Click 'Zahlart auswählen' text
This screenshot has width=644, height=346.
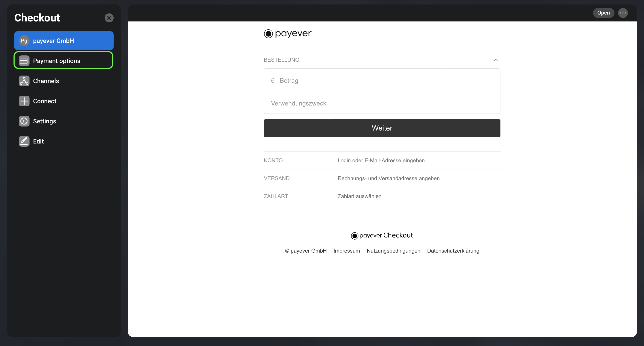point(359,196)
